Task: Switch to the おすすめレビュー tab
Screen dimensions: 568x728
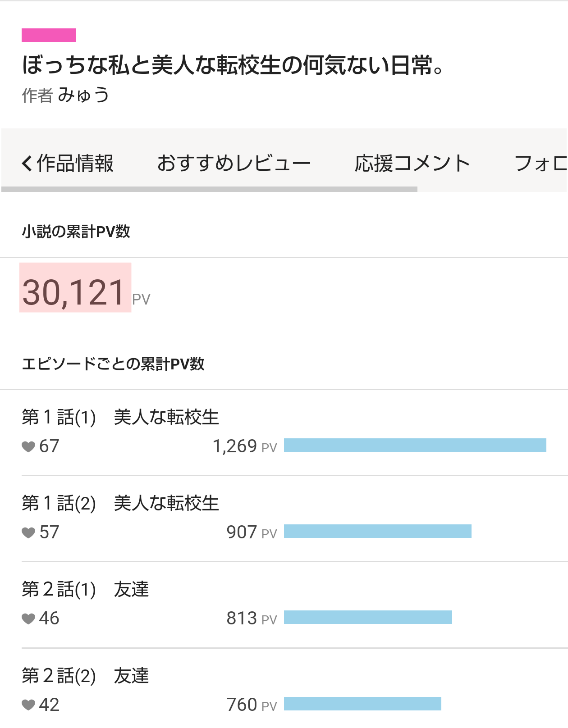Action: [x=234, y=164]
